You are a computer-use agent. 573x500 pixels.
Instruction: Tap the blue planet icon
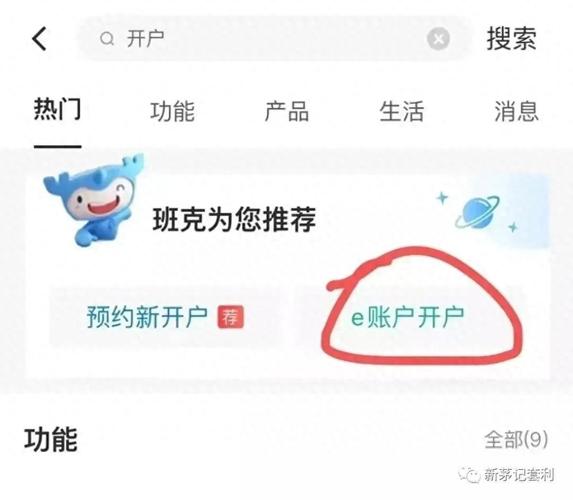[478, 212]
